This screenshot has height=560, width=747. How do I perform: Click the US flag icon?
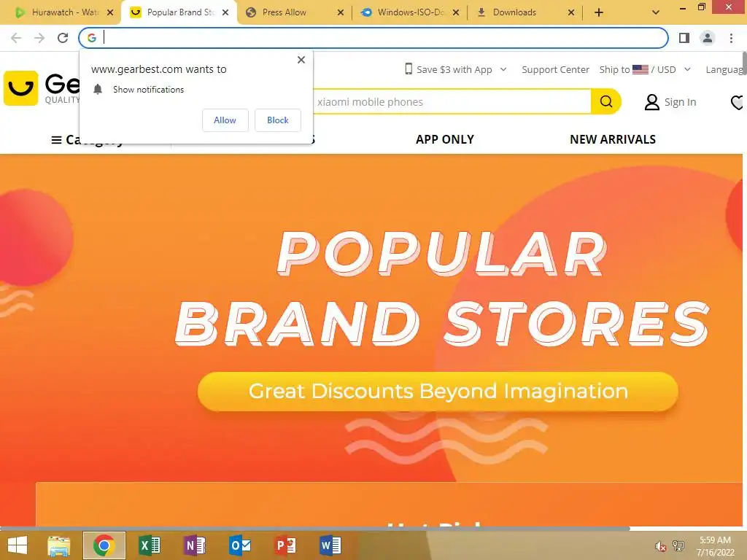pyautogui.click(x=640, y=69)
